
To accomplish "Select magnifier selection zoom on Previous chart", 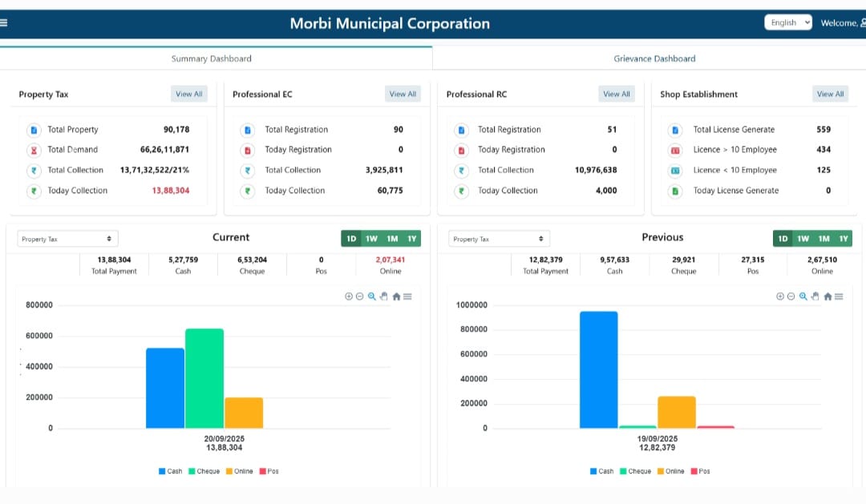I will pos(803,296).
